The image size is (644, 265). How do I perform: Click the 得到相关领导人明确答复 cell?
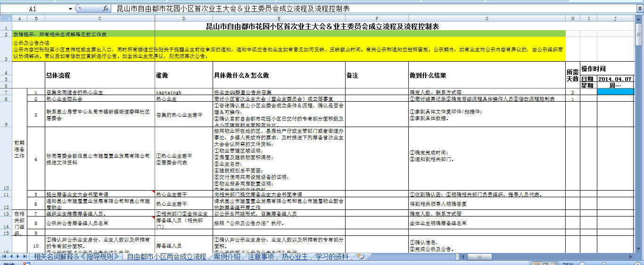(x=487, y=204)
